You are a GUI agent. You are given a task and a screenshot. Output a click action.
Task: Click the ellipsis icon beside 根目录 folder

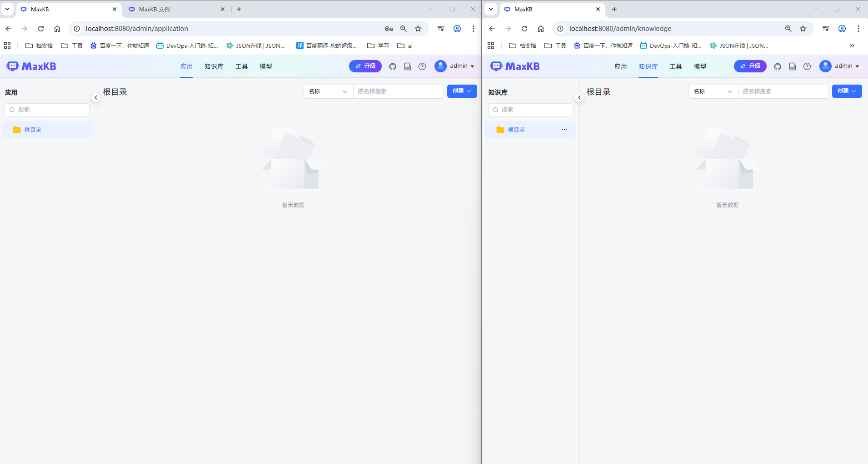[564, 130]
